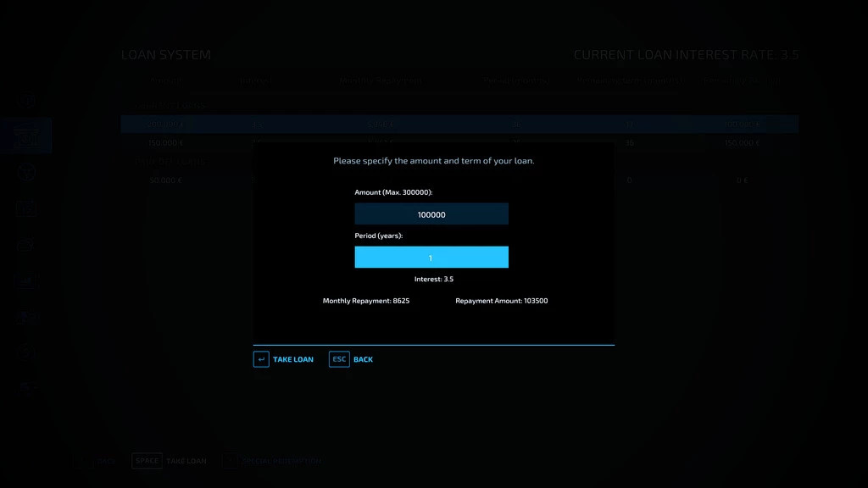
Task: Confirm with Take Loan in the dialog
Action: 283,359
